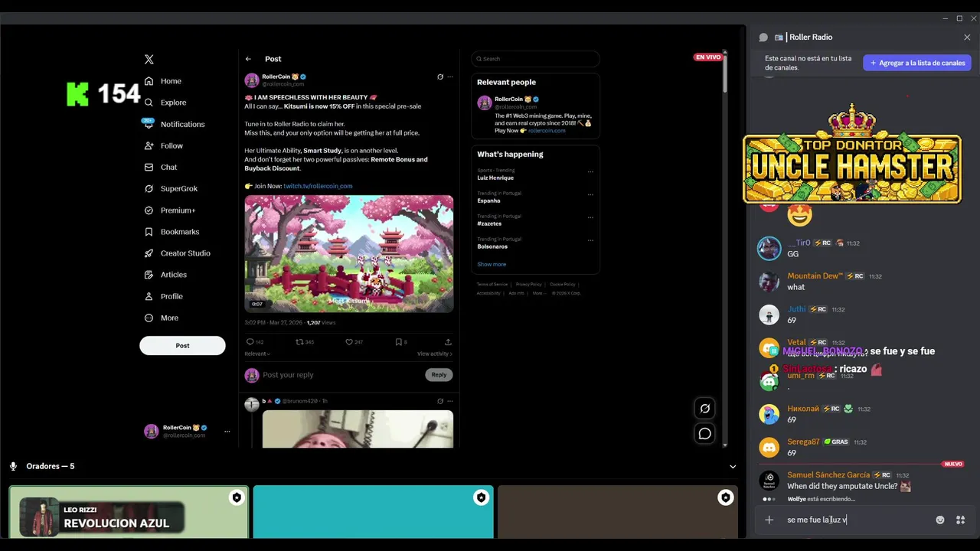Click the moderator badge on the brown tile

pyautogui.click(x=725, y=498)
